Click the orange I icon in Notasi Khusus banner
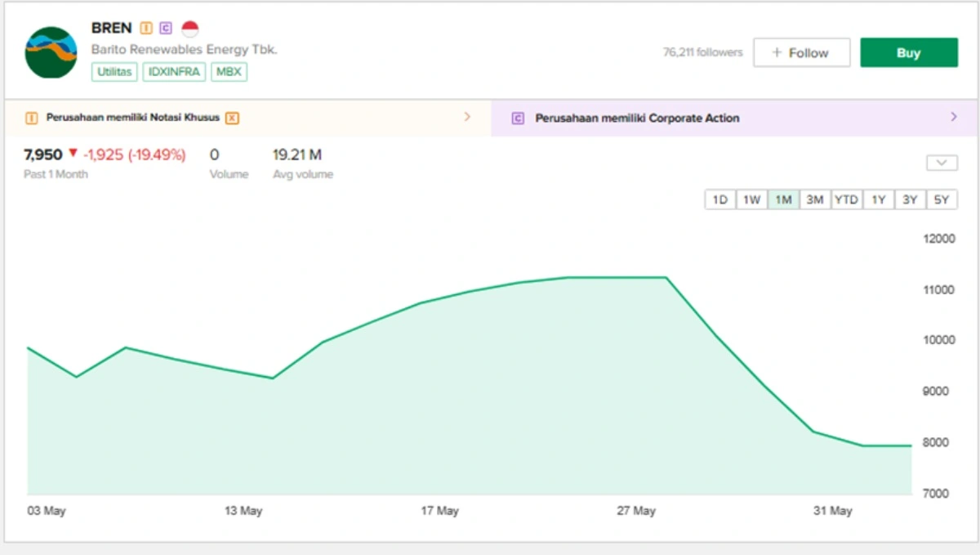Image resolution: width=980 pixels, height=555 pixels. [32, 118]
